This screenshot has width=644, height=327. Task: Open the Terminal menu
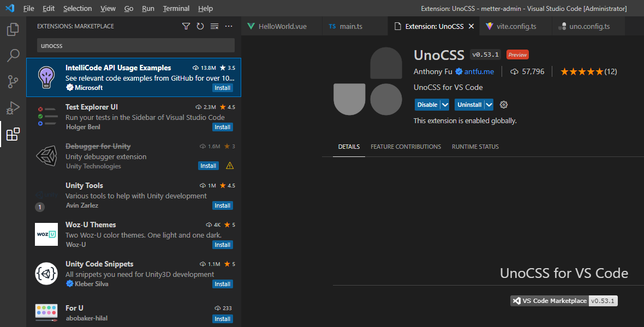(176, 8)
